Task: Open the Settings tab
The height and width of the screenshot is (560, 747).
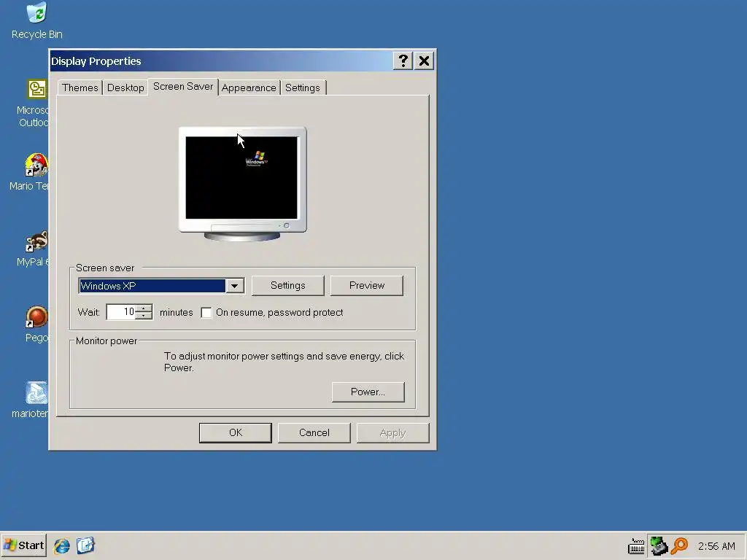Action: [303, 87]
